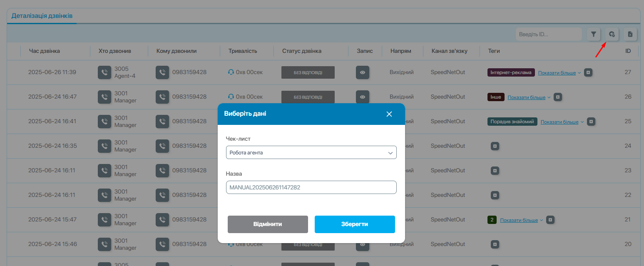Click caller phone icon in row ID 20
The image size is (644, 266).
coord(104,244)
